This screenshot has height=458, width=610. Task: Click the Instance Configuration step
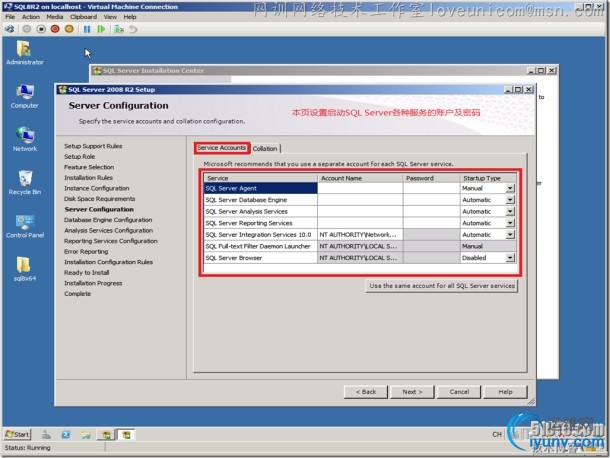click(x=96, y=188)
